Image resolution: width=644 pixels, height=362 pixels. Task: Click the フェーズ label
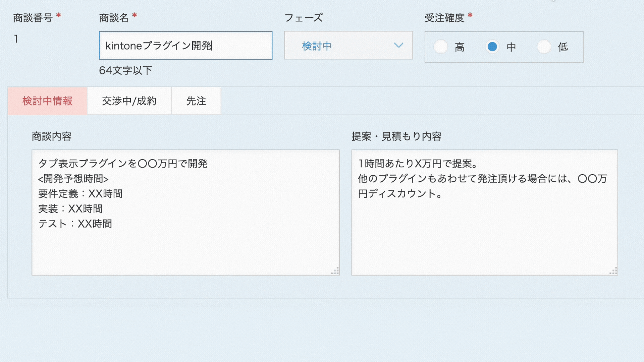click(304, 18)
